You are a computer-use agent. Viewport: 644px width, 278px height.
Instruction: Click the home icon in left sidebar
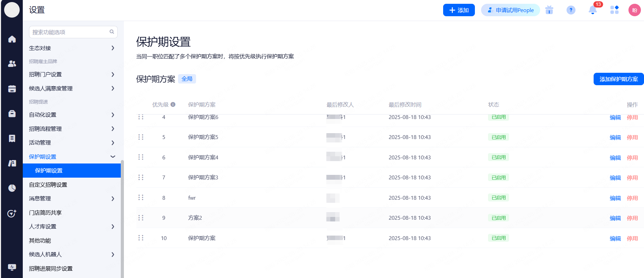pyautogui.click(x=12, y=39)
